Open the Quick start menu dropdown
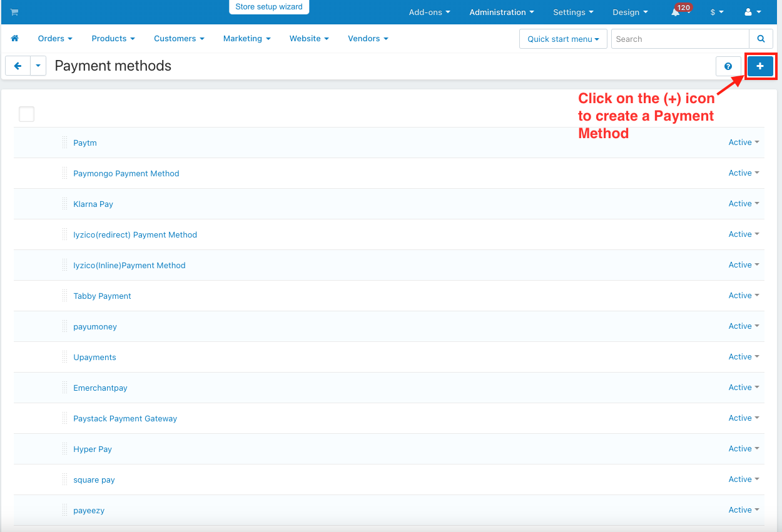The width and height of the screenshot is (782, 532). (562, 39)
